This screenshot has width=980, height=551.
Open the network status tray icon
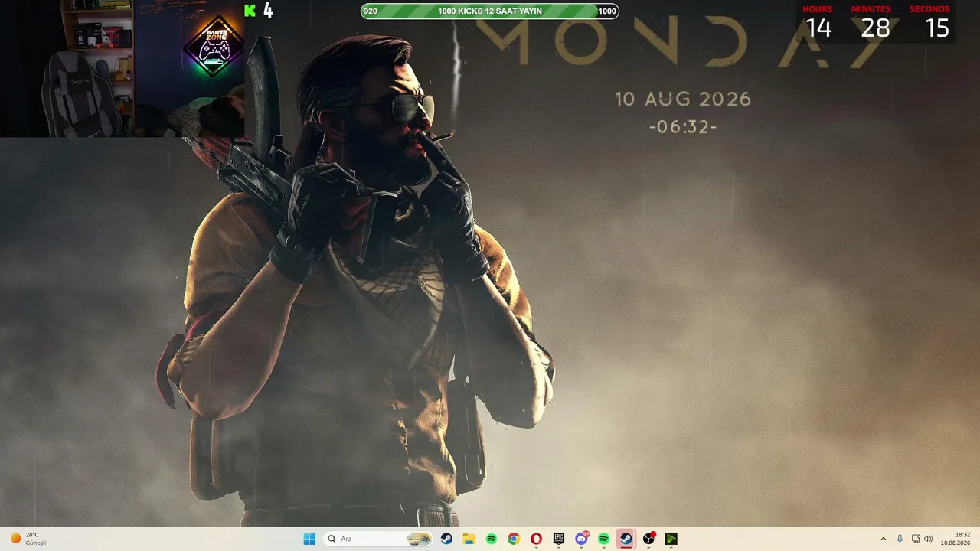coord(916,539)
